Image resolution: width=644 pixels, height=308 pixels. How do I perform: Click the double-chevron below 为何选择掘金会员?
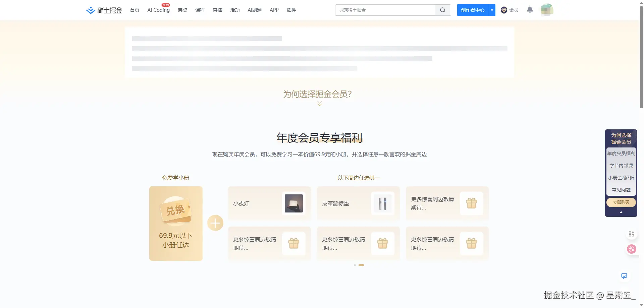(x=319, y=104)
